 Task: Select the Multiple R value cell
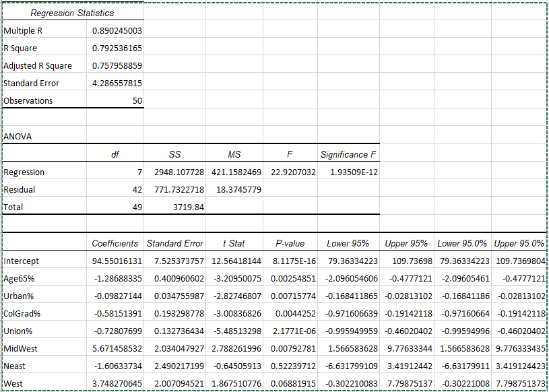point(115,31)
